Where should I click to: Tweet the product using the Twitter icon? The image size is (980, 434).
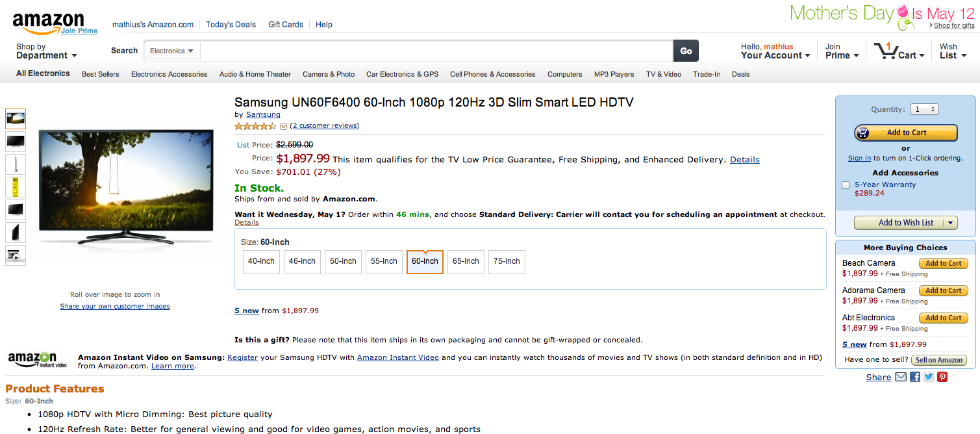coord(929,377)
